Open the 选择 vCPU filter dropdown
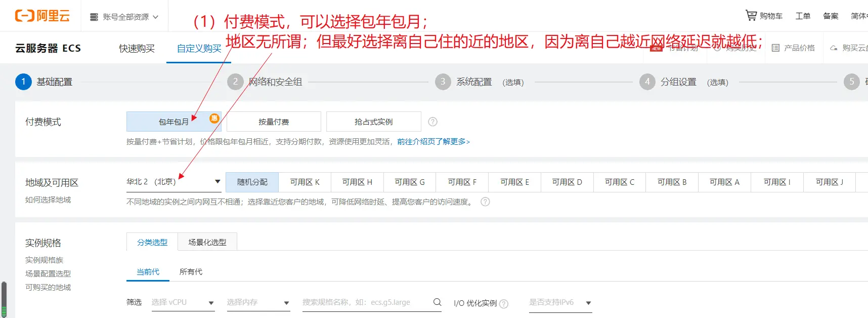 click(x=183, y=303)
